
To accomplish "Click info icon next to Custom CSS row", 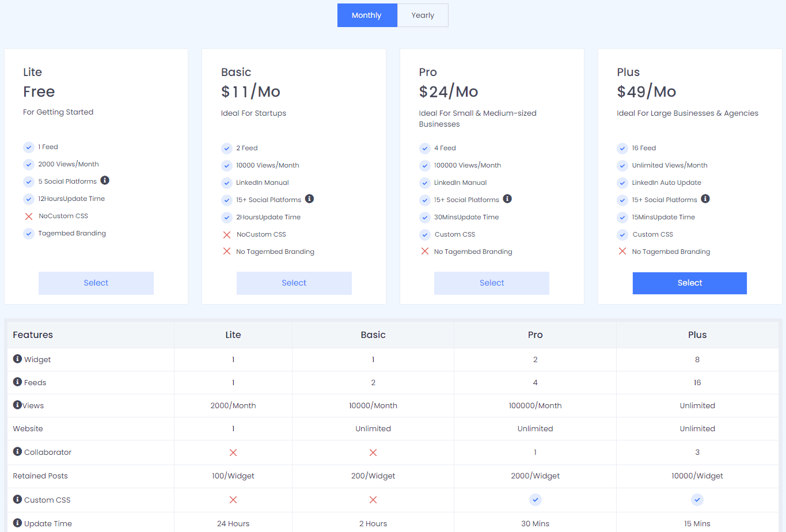I will pos(17,499).
